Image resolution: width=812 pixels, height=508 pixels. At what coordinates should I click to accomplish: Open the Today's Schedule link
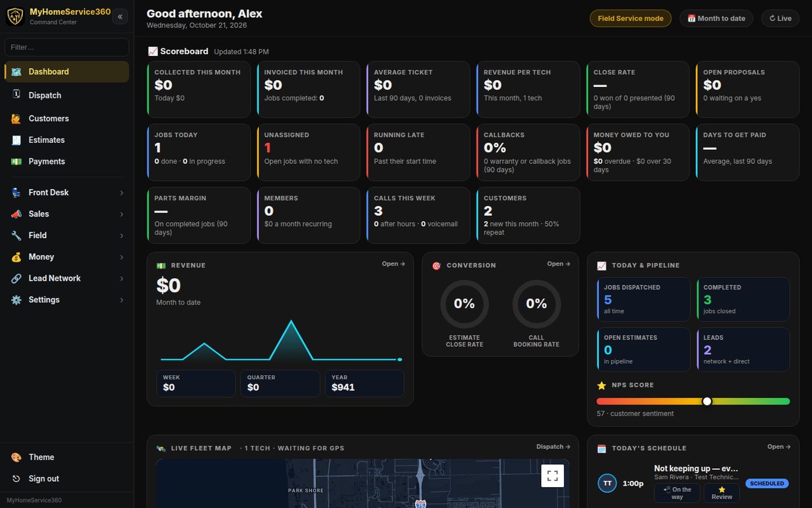(779, 447)
